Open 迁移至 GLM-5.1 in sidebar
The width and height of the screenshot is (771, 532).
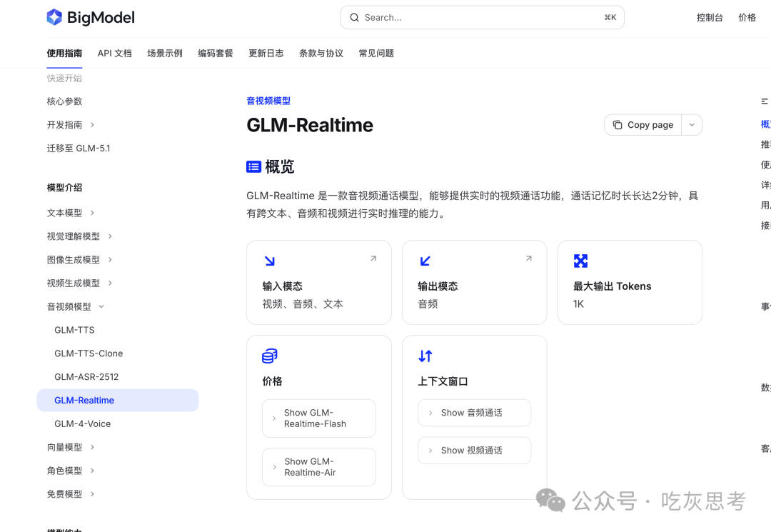pyautogui.click(x=79, y=149)
